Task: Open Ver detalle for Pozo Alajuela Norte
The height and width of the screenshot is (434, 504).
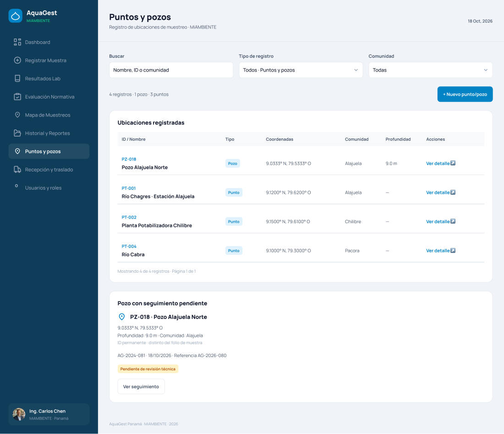Action: (x=438, y=163)
